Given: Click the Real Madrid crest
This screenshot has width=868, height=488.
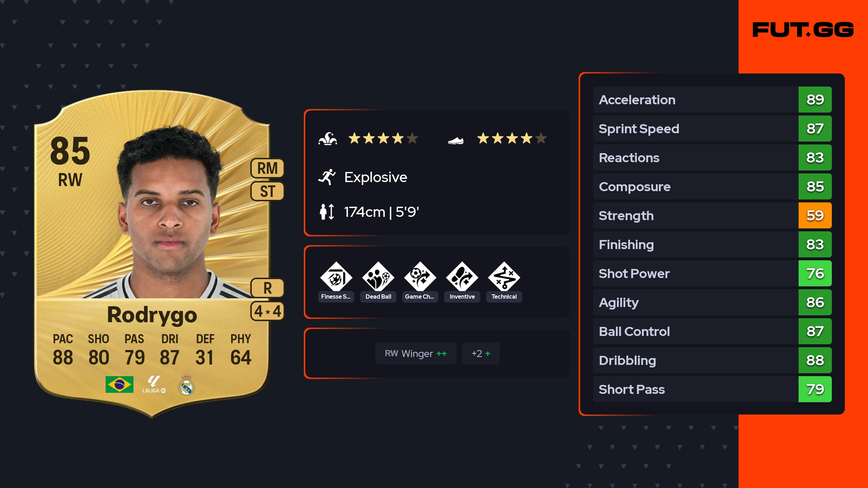Looking at the screenshot, I should point(187,384).
